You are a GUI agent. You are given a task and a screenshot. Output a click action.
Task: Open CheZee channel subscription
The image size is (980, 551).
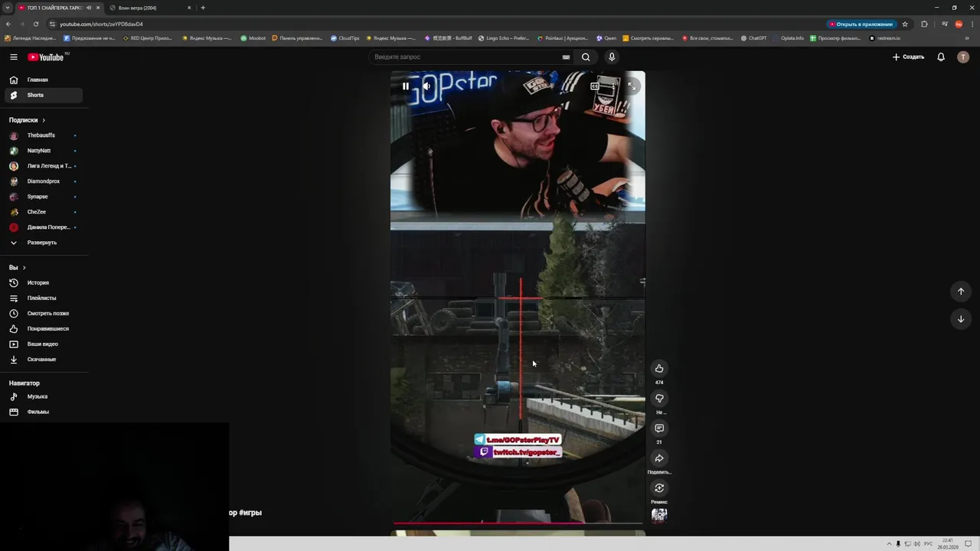coord(43,212)
